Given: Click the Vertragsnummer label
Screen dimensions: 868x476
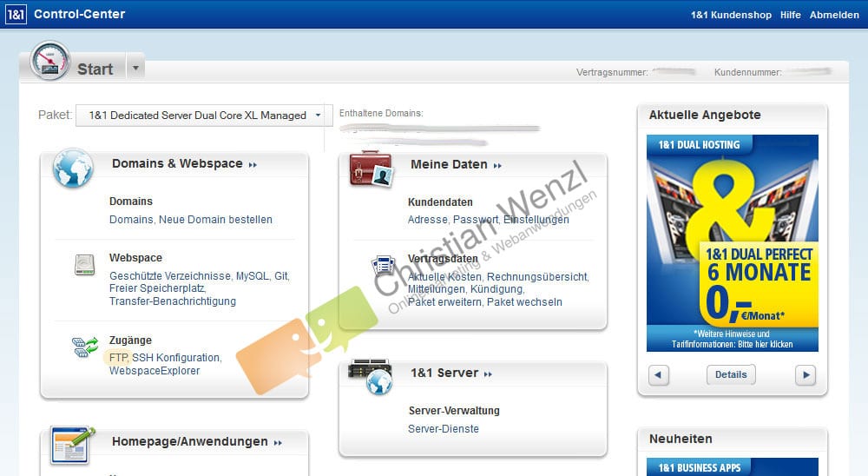Looking at the screenshot, I should pyautogui.click(x=612, y=72).
